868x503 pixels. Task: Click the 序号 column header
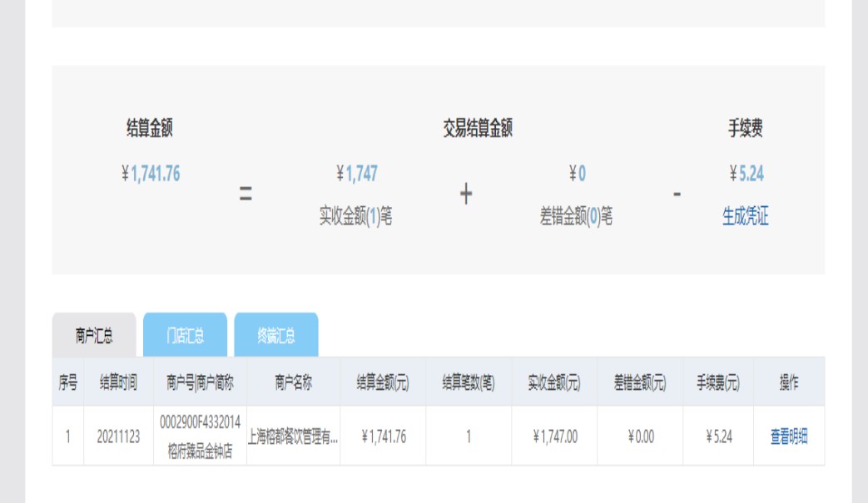pyautogui.click(x=67, y=382)
